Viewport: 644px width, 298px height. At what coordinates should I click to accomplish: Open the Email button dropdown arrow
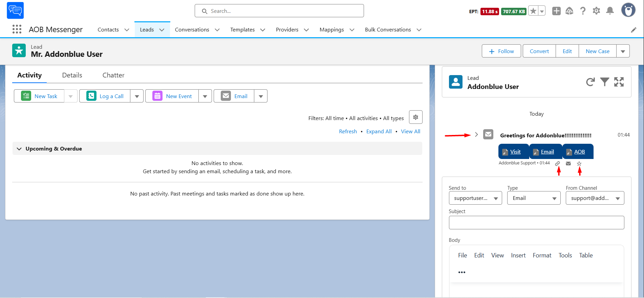coord(261,96)
